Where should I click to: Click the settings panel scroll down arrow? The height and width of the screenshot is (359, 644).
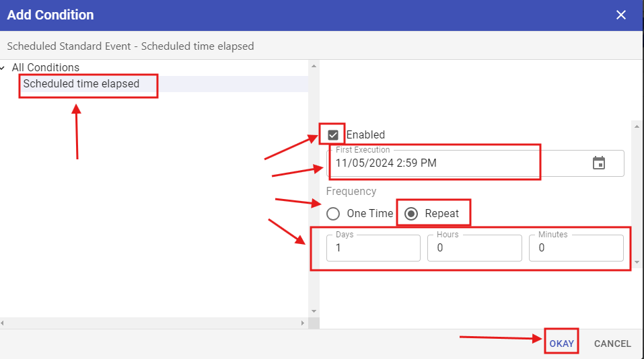[637, 261]
